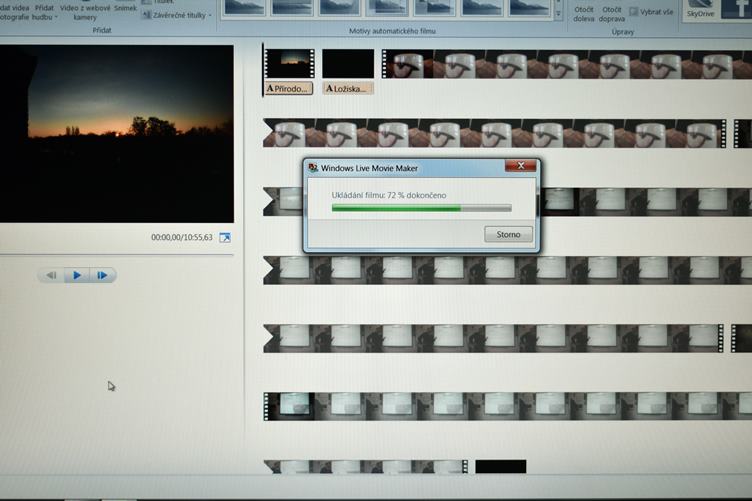The image size is (752, 501).
Task: Click the preview seek bar under timecode
Action: [117, 255]
